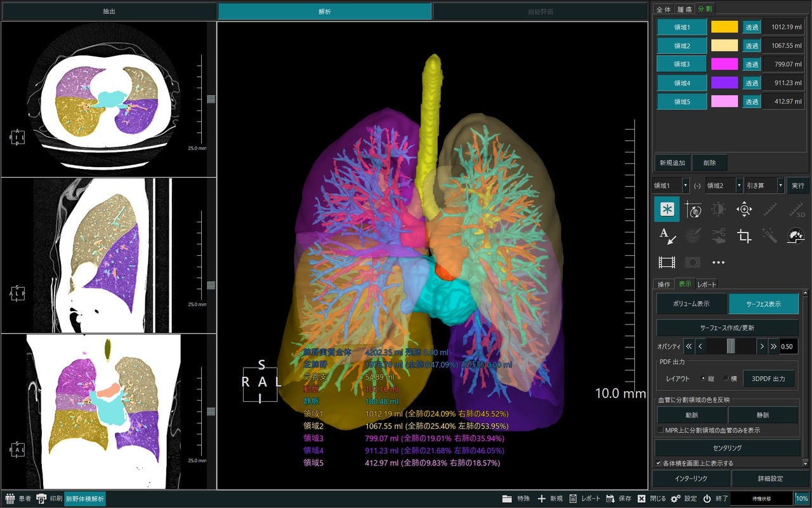
Task: Click the orange color swatch of 領域1
Action: click(x=724, y=27)
